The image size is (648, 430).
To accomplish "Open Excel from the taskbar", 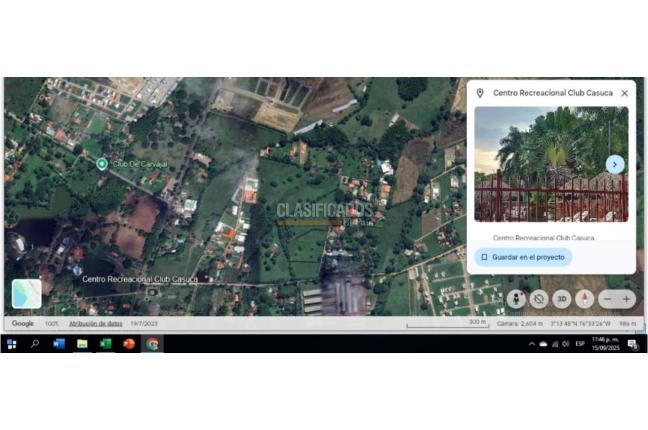I will pos(106,344).
